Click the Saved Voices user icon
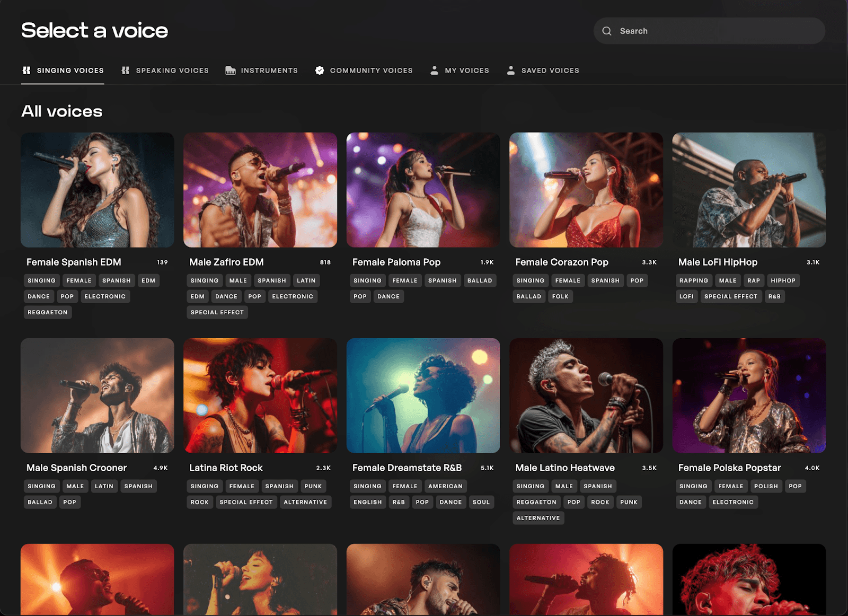 click(x=511, y=70)
